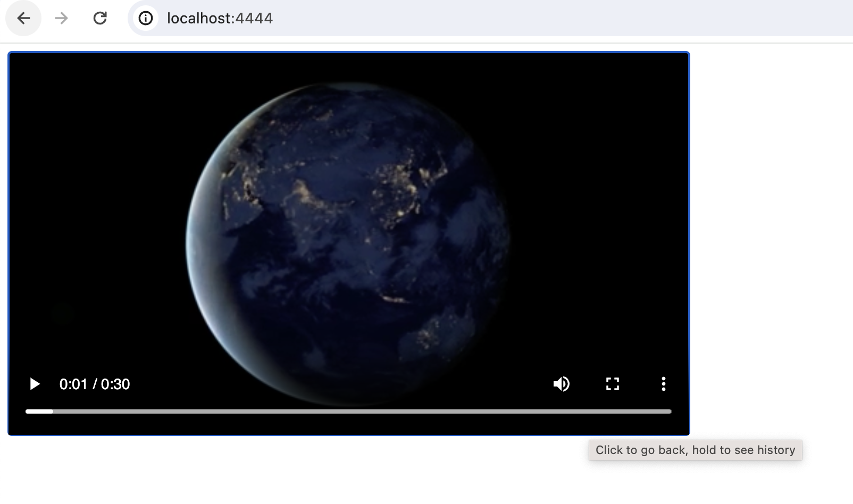Play the Earth video
This screenshot has width=853, height=504.
tap(35, 384)
